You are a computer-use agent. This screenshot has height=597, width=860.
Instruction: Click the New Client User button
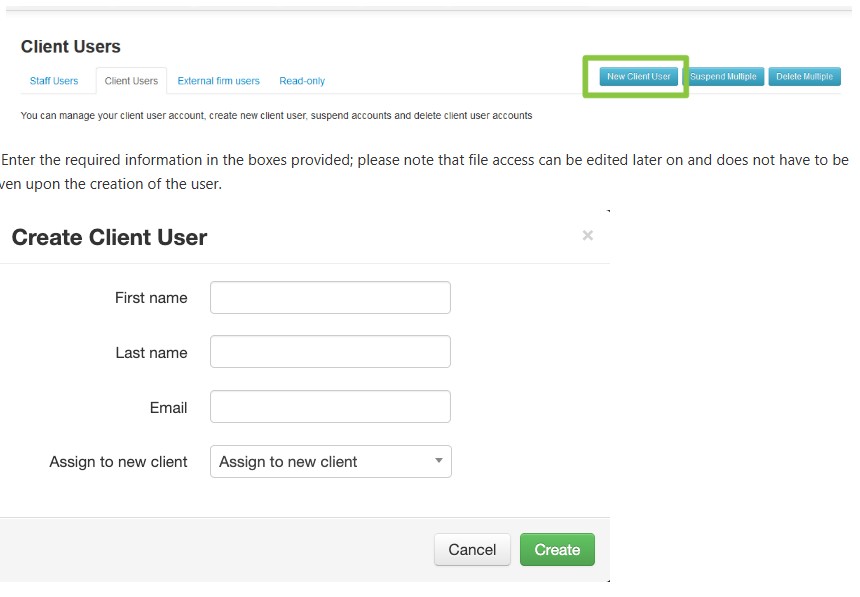(x=638, y=77)
